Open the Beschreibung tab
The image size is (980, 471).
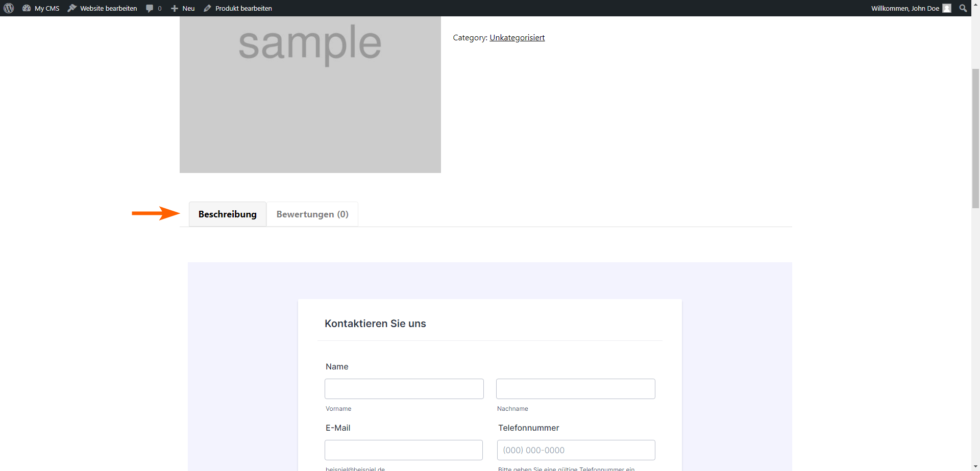click(227, 214)
